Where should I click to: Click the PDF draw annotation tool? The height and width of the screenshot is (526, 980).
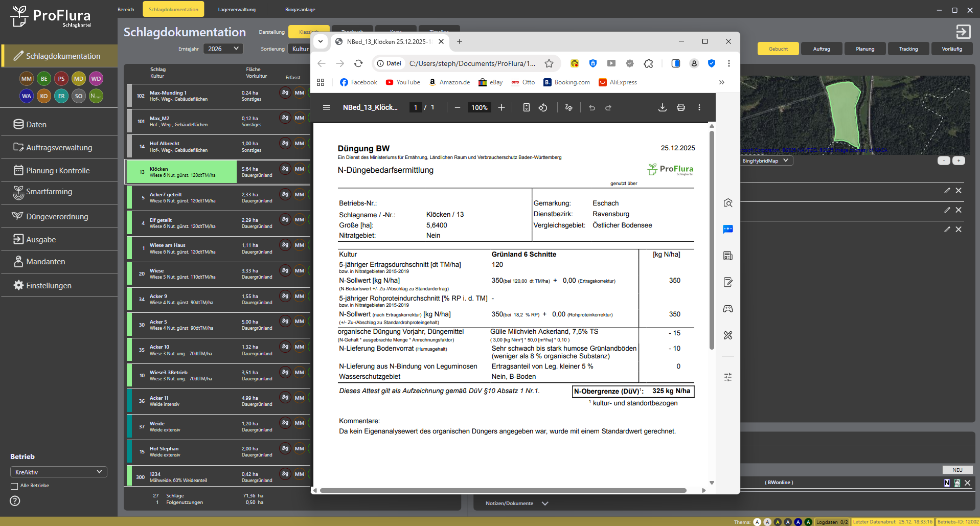tap(568, 107)
